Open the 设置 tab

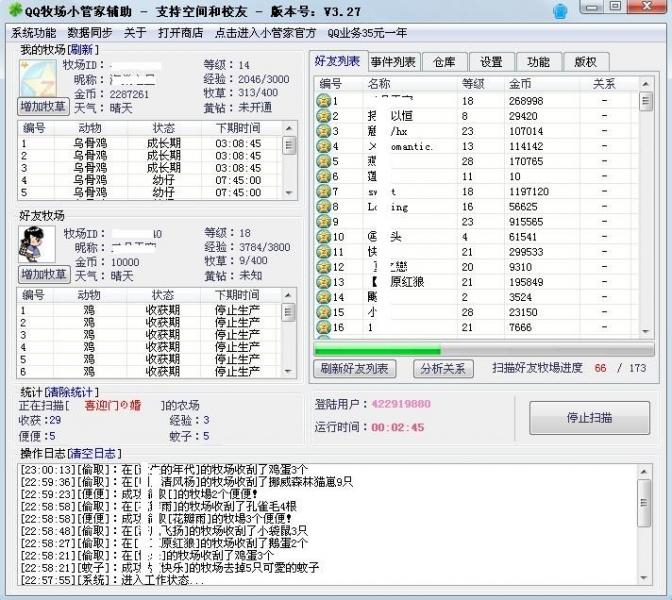(x=491, y=62)
